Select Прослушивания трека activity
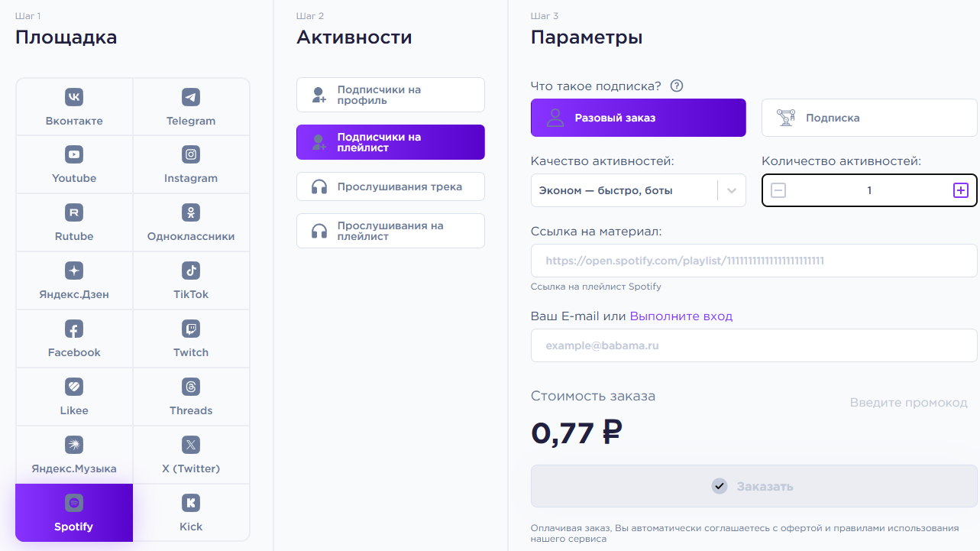980x551 pixels. [390, 186]
